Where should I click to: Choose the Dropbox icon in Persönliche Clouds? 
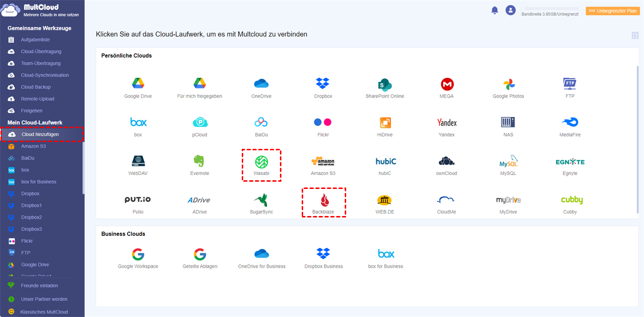coord(322,84)
